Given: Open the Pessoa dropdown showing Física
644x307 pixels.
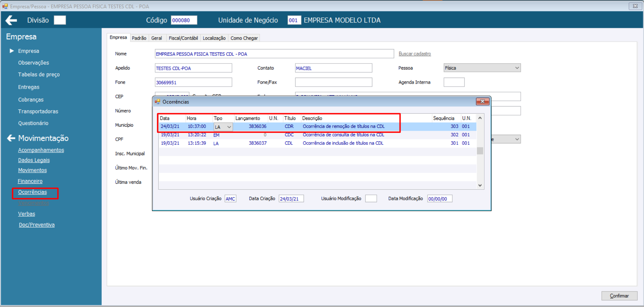Looking at the screenshot, I should click(x=482, y=68).
